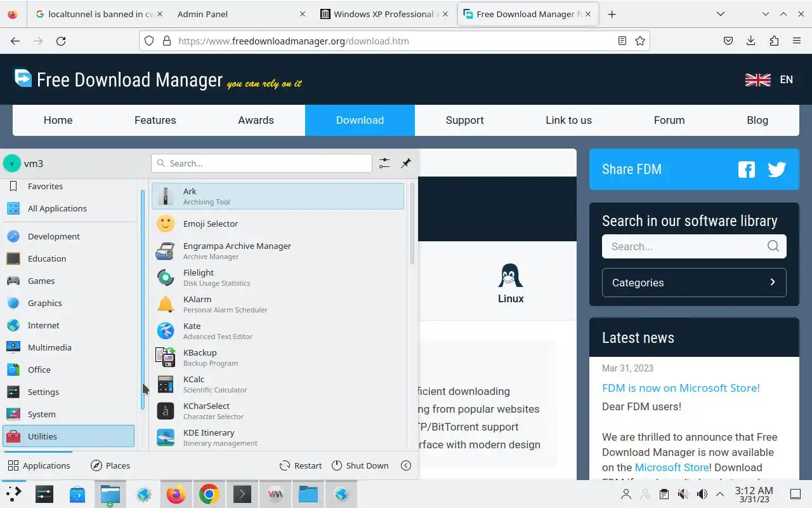Open the Settings category
Viewport: 812px width, 508px height.
point(69,392)
